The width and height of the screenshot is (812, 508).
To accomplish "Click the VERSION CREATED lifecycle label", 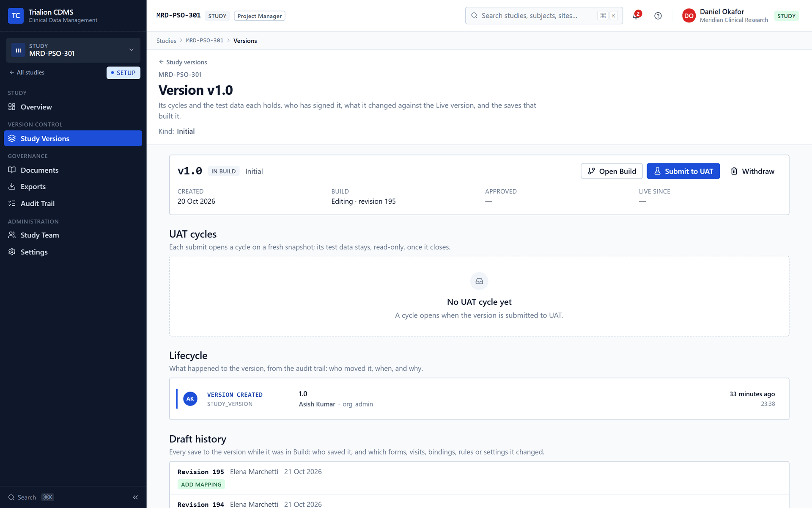I will pos(235,395).
